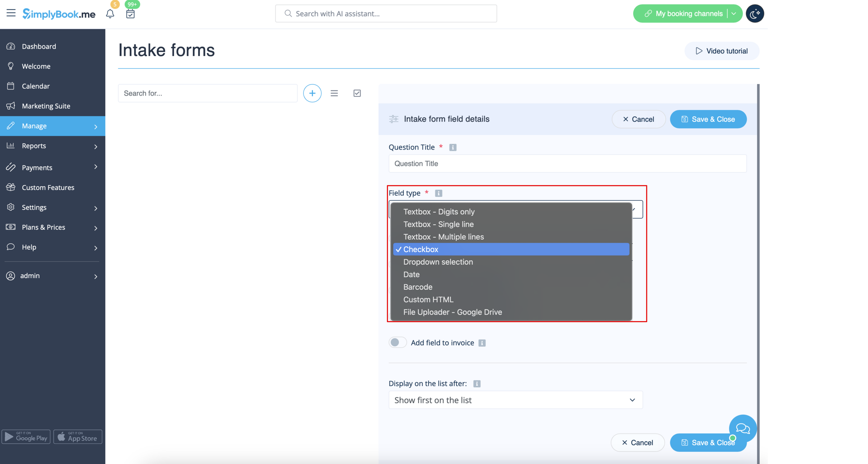Click the Question Title input field
Screen dimensions: 868x464
pyautogui.click(x=567, y=164)
